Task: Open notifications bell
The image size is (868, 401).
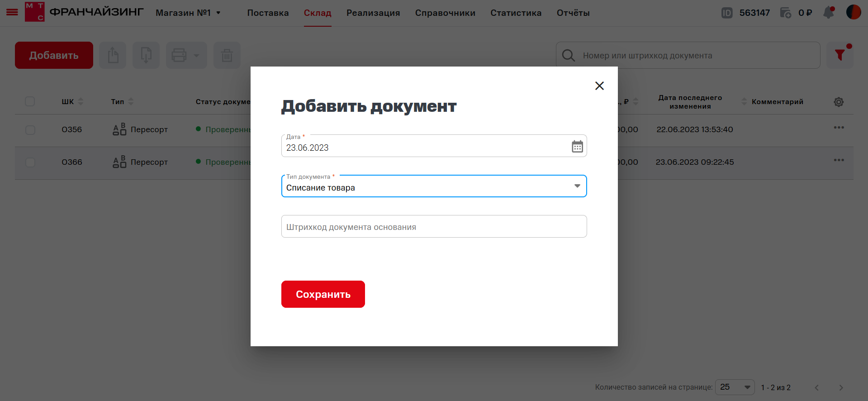Action: click(x=829, y=12)
